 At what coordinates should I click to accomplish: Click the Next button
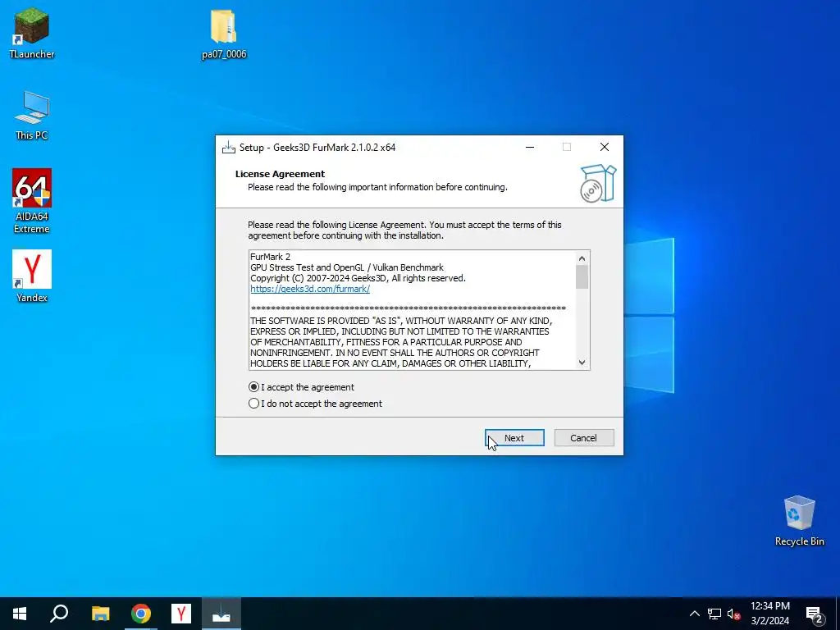(x=514, y=438)
